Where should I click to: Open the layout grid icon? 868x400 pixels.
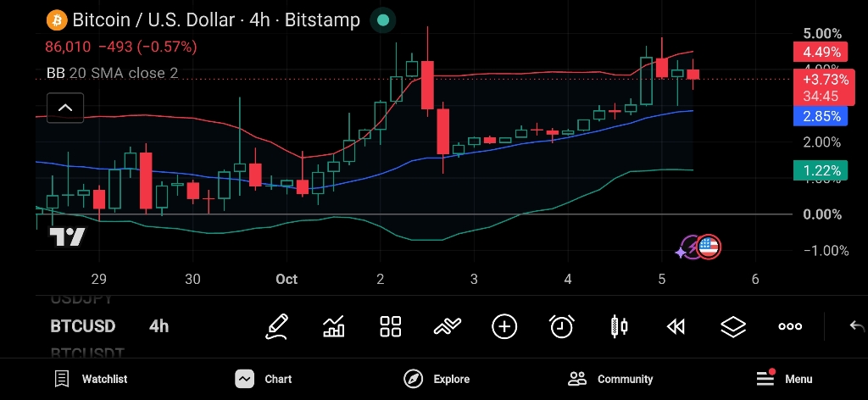(x=390, y=326)
